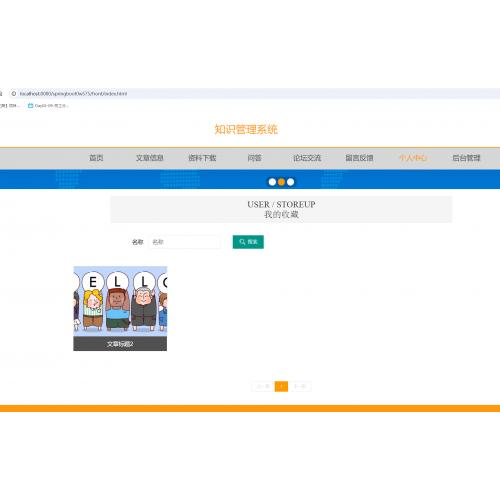Screen dimensions: 500x500
Task: Click the bookmark folder icon in bookmarks bar
Action: click(x=31, y=106)
